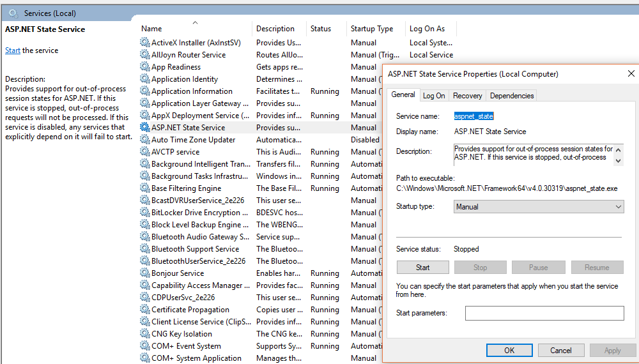Click Cancel in the properties dialog

[x=561, y=351]
